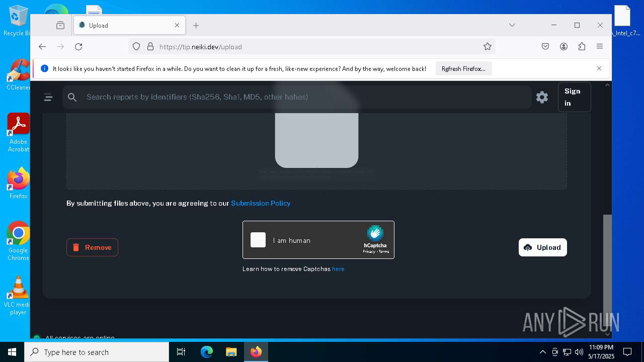Open the clock showing 11:09 PM
644x362 pixels.
(x=601, y=352)
